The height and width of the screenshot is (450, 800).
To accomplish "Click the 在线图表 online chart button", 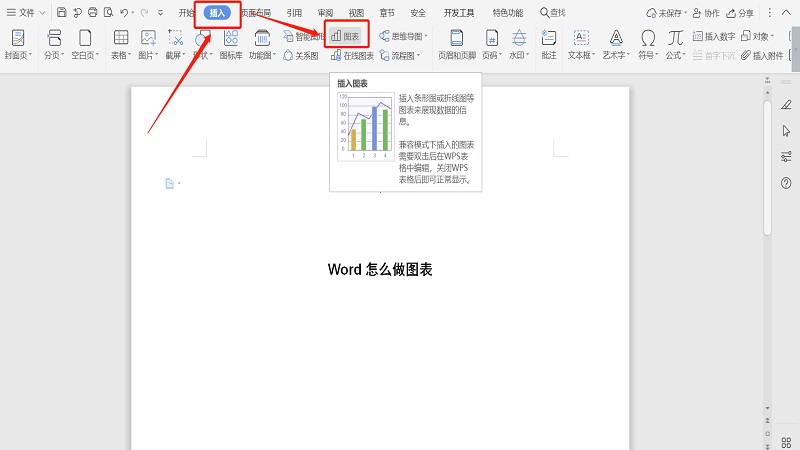I will (x=352, y=56).
